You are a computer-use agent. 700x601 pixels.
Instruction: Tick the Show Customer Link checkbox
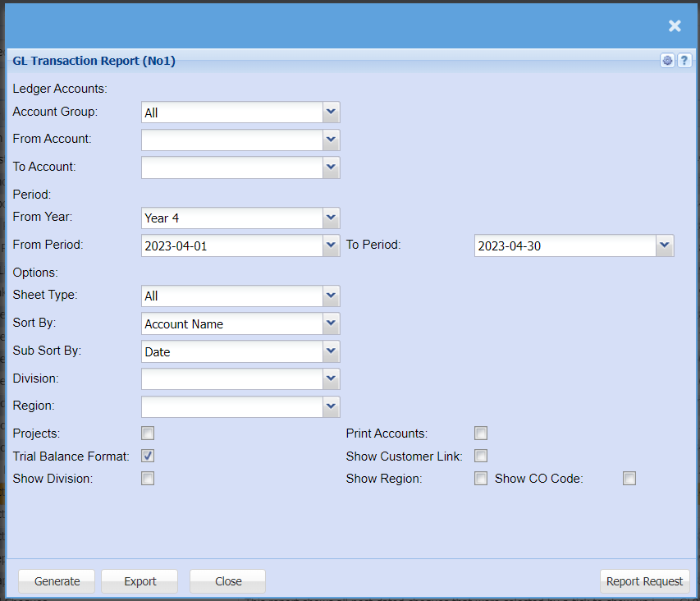pyautogui.click(x=481, y=456)
